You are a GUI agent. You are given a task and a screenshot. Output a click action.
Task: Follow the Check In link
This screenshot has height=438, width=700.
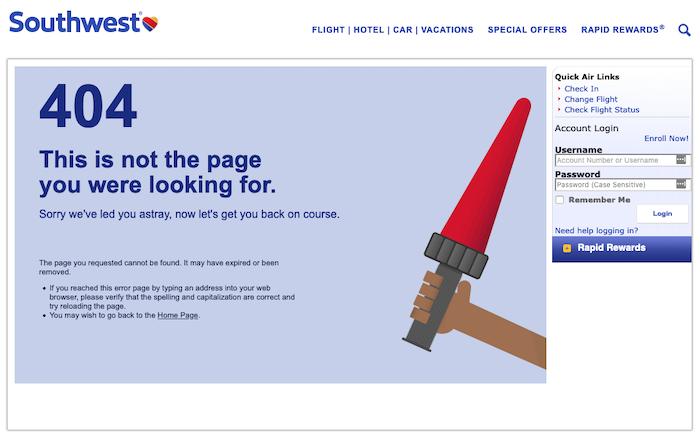click(581, 89)
